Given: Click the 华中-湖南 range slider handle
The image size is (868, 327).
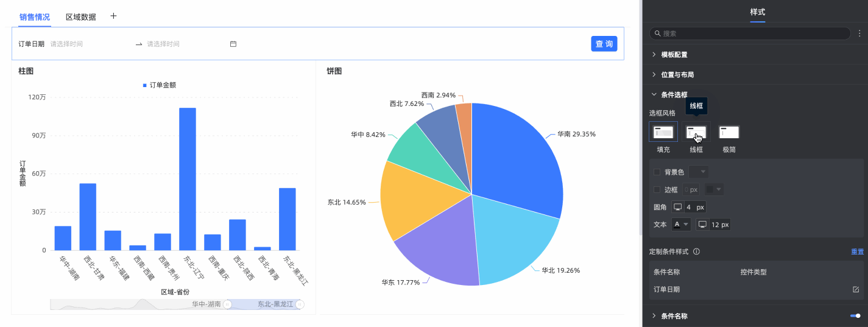Looking at the screenshot, I should pos(227,304).
